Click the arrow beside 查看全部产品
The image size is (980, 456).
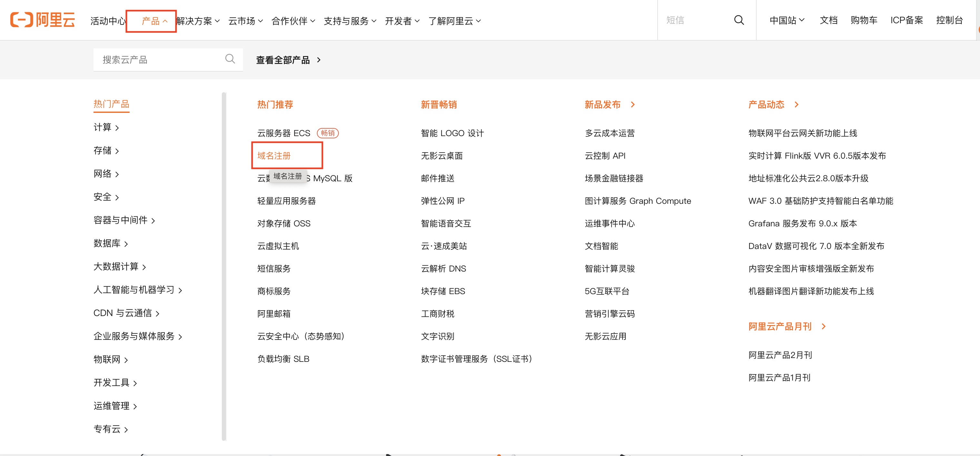319,60
